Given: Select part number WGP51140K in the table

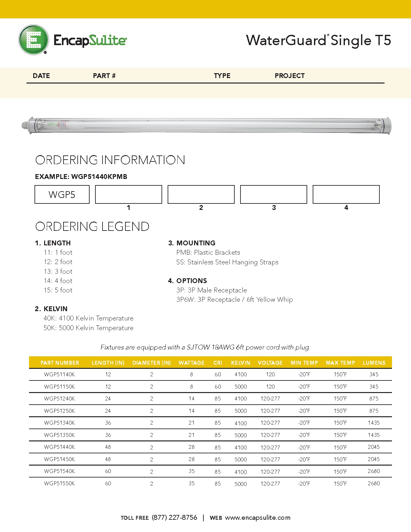Looking at the screenshot, I should click(59, 374).
